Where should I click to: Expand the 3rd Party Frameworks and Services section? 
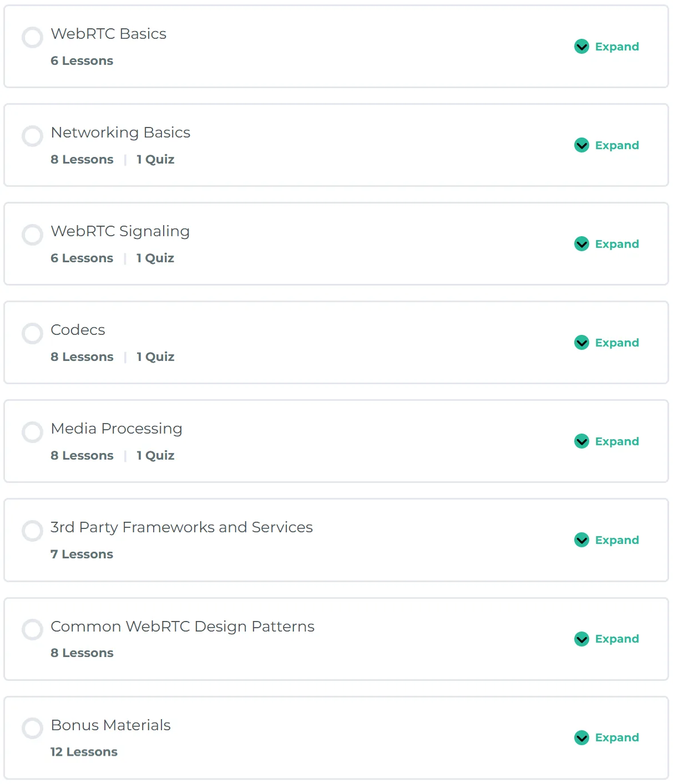coord(606,540)
